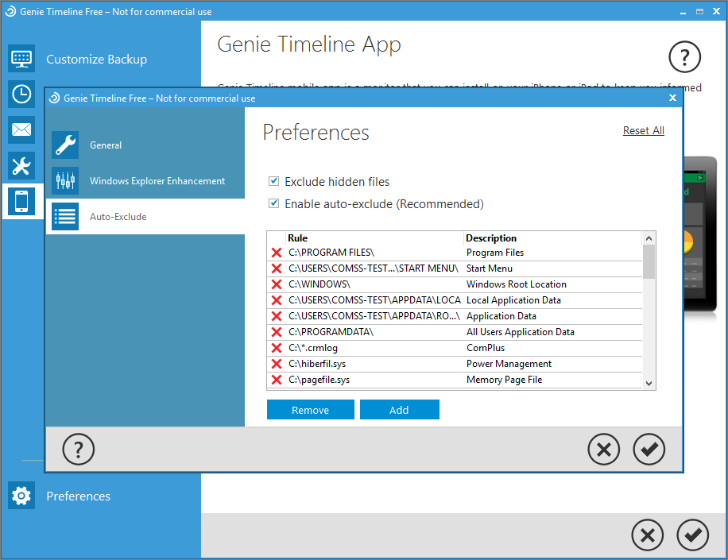This screenshot has width=728, height=560.
Task: Open help question mark in main window
Action: tap(684, 56)
